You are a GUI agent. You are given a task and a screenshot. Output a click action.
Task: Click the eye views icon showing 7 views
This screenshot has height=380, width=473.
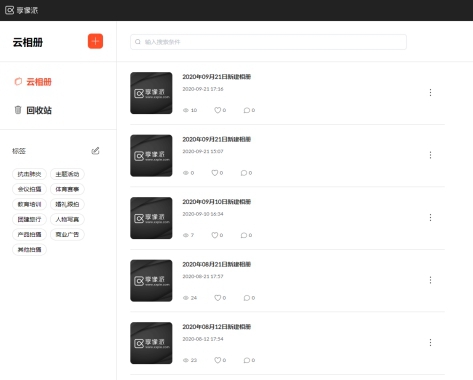click(x=186, y=235)
